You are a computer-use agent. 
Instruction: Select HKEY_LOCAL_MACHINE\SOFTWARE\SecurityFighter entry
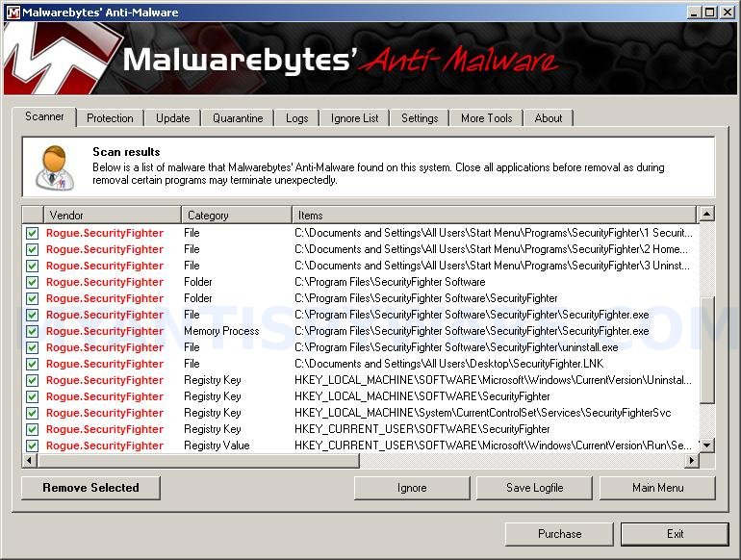(422, 396)
